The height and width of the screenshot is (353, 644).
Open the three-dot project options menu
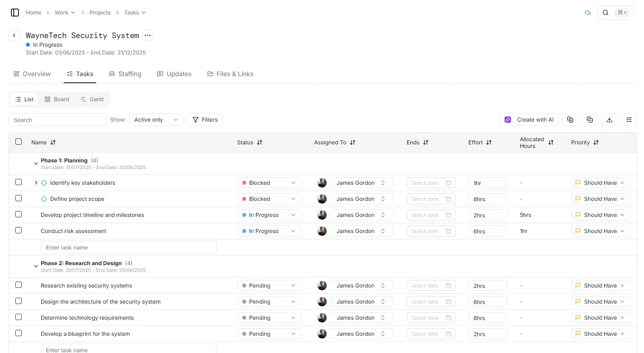tap(148, 35)
